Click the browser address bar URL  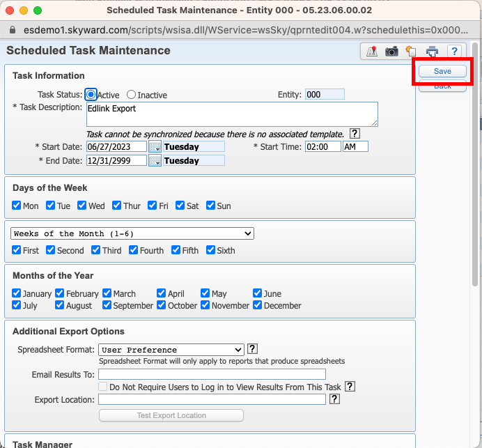[x=246, y=30]
